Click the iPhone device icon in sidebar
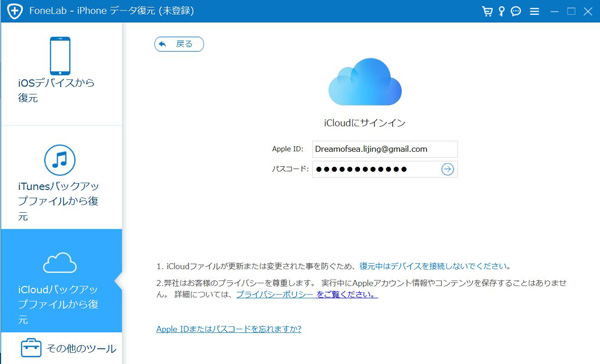This screenshot has height=364, width=600. click(60, 56)
